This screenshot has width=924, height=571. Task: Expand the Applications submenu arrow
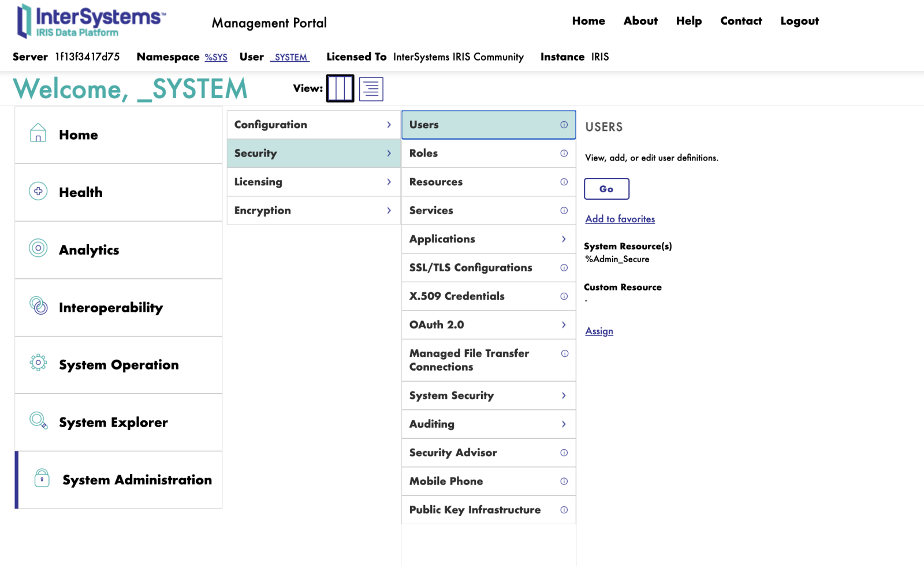564,239
